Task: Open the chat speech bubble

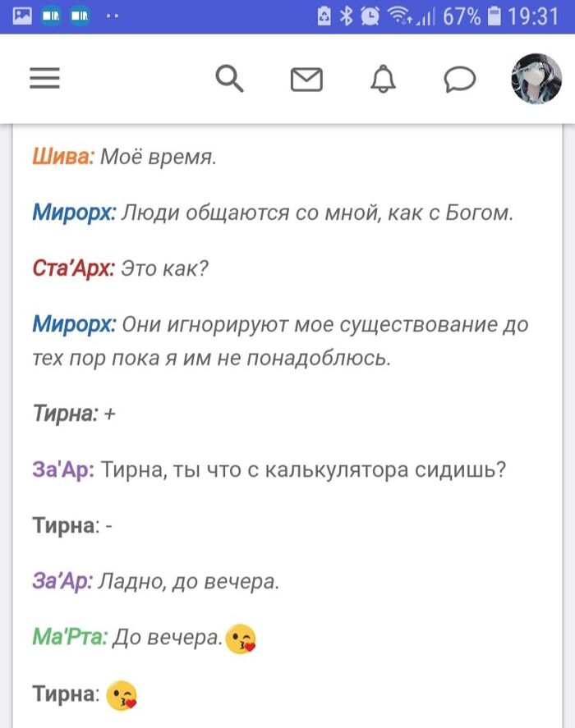Action: click(x=460, y=79)
